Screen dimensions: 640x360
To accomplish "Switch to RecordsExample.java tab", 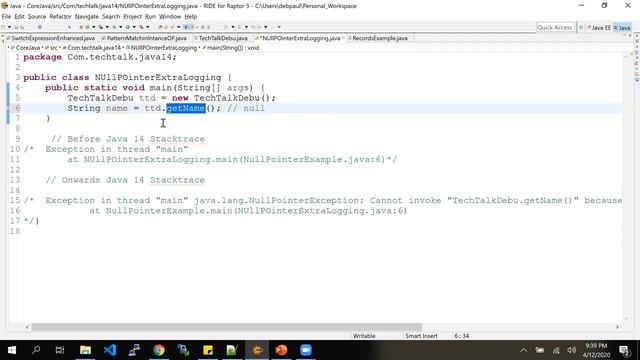I will point(380,38).
